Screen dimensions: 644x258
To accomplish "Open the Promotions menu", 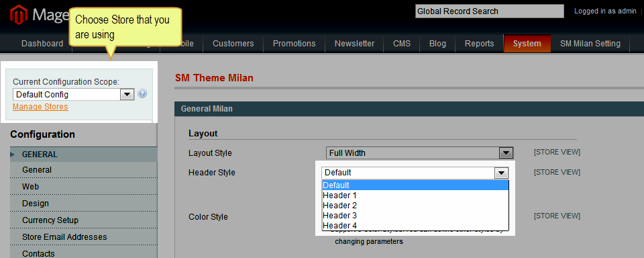I will 294,44.
